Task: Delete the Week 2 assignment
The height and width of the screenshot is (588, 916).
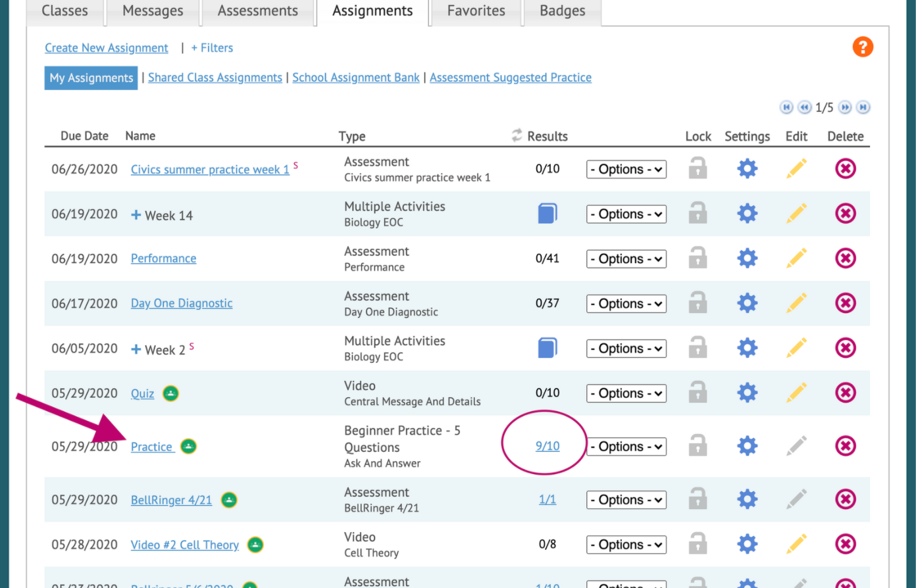Action: click(846, 347)
